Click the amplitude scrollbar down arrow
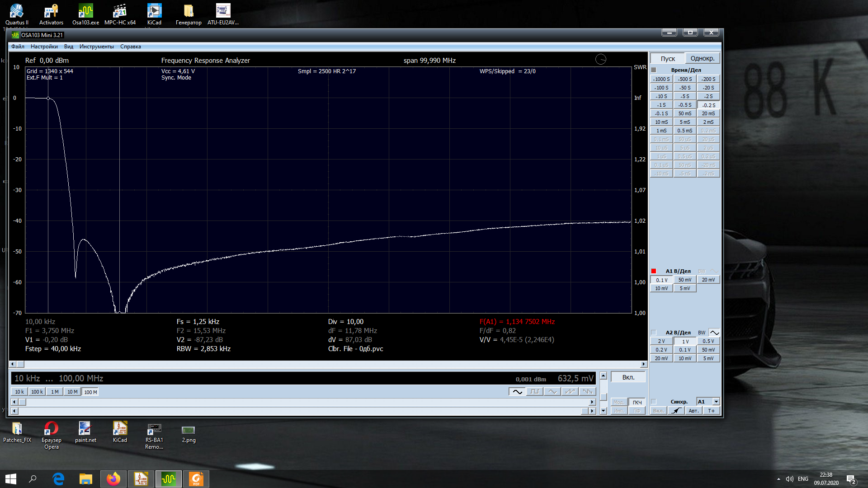868x488 pixels. coord(603,411)
